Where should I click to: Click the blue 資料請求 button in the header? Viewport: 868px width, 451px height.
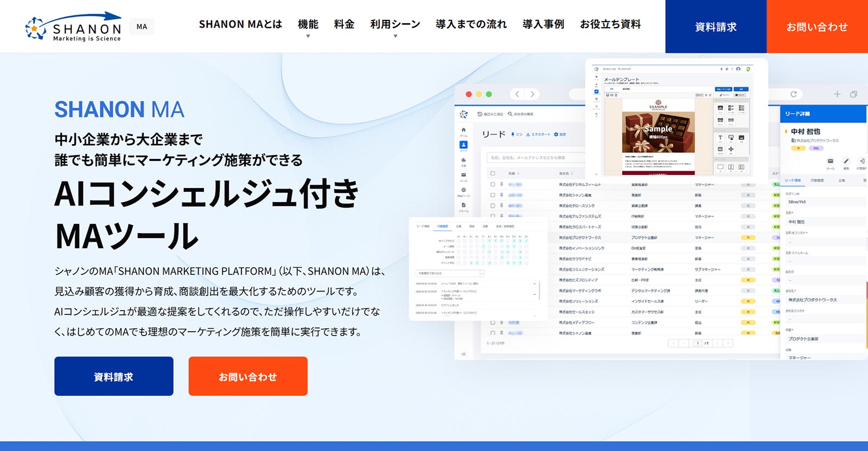716,27
